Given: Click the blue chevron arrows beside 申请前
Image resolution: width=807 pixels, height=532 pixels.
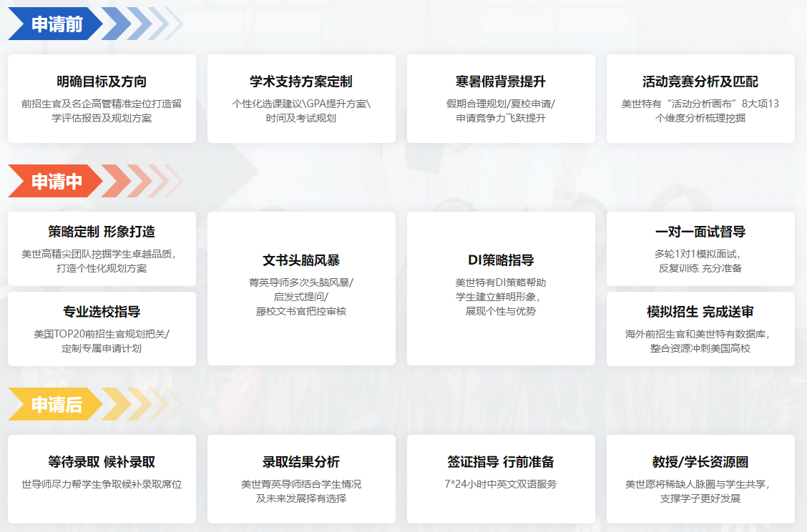Looking at the screenshot, I should pos(140,24).
